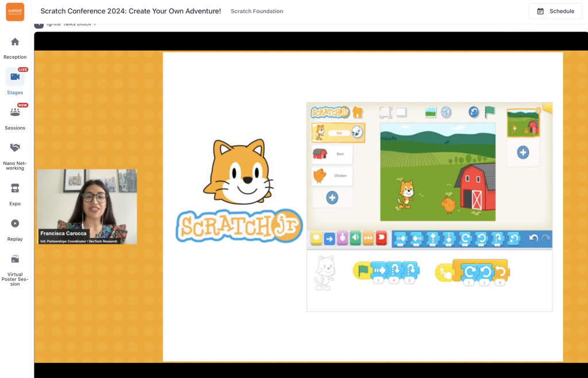Viewport: 588px width, 378px height.
Task: Go back using the chevron beside Ignite Talks
Action: 39,24
